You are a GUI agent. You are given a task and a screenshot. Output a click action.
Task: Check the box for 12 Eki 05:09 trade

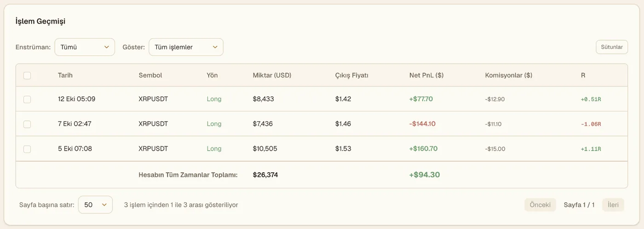coord(27,99)
